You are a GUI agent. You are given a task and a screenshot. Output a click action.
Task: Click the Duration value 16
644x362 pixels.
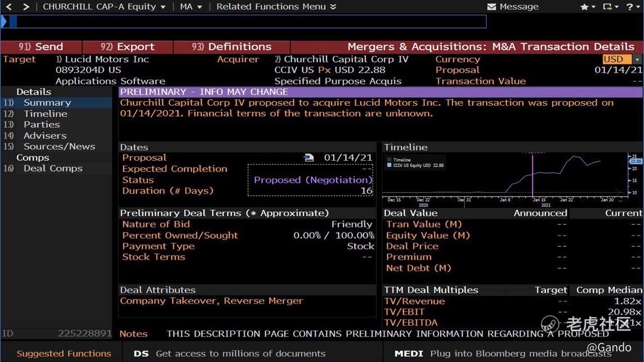pyautogui.click(x=366, y=191)
